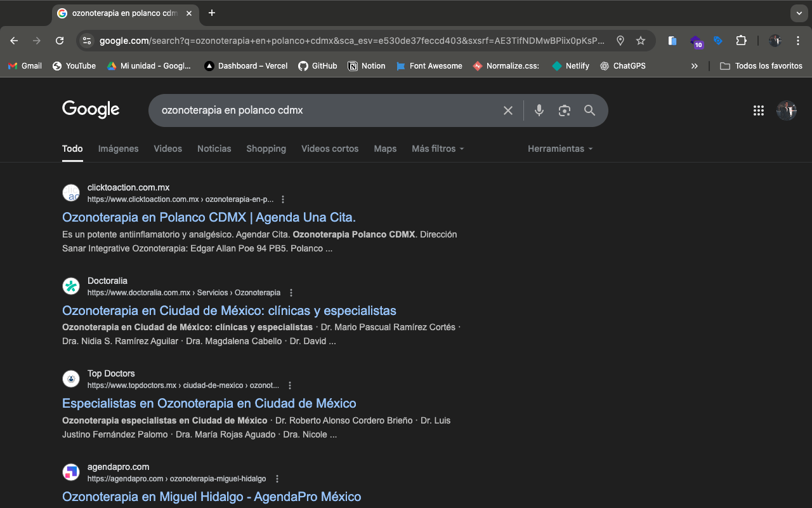Screen dimensions: 812x508
Task: Click the agendapro.com site favicon
Action: [x=71, y=472]
